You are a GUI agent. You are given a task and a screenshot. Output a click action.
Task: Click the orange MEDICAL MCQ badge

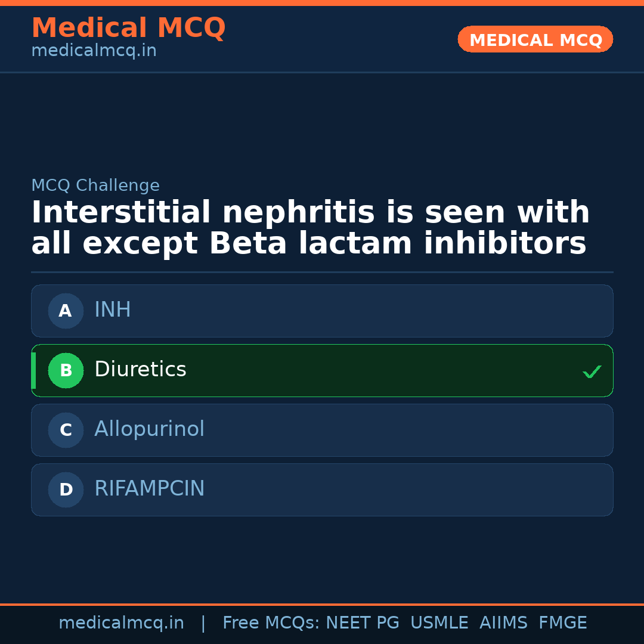[535, 39]
